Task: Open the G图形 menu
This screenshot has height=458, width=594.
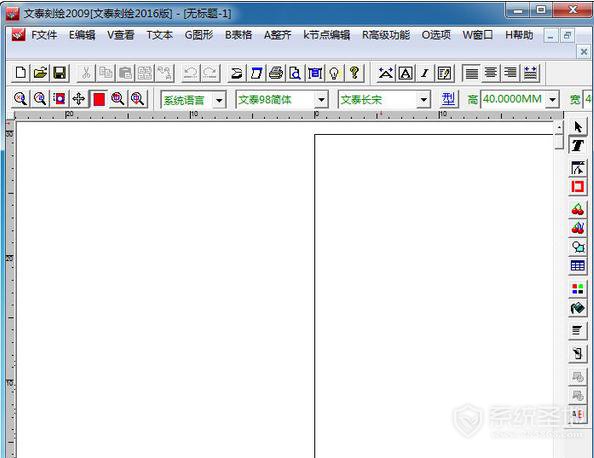Action: pos(199,35)
